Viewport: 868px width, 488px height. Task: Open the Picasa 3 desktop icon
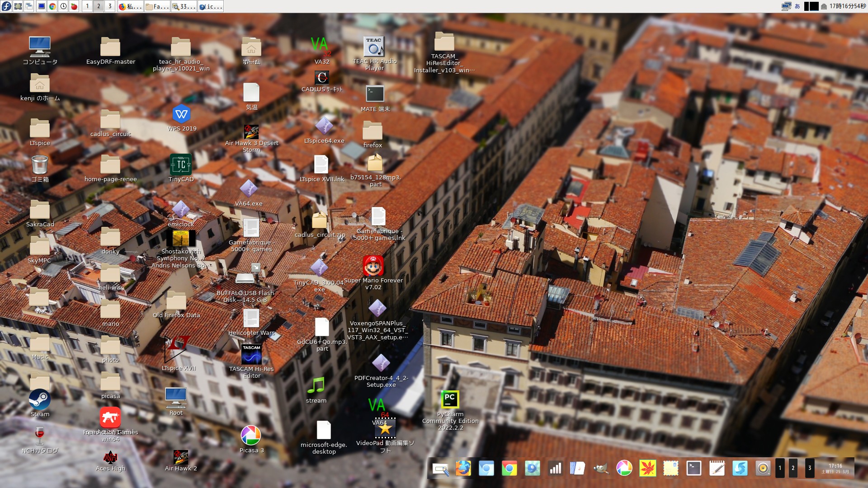(x=251, y=436)
